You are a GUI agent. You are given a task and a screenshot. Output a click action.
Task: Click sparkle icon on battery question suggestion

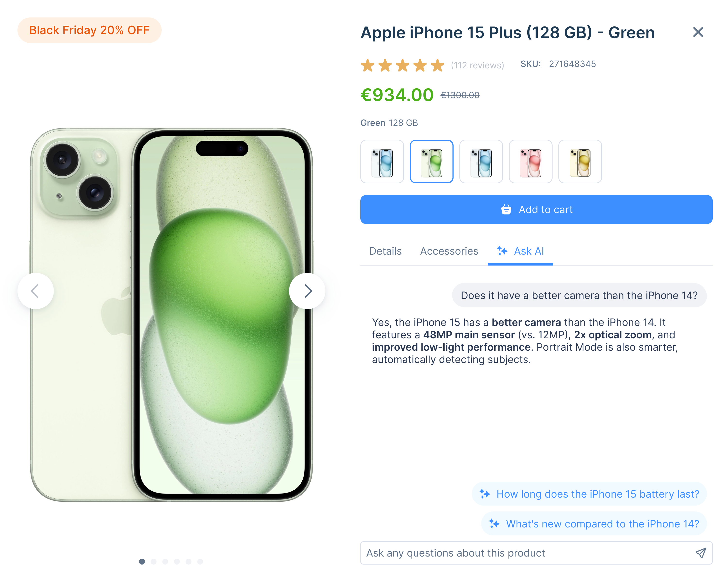485,494
